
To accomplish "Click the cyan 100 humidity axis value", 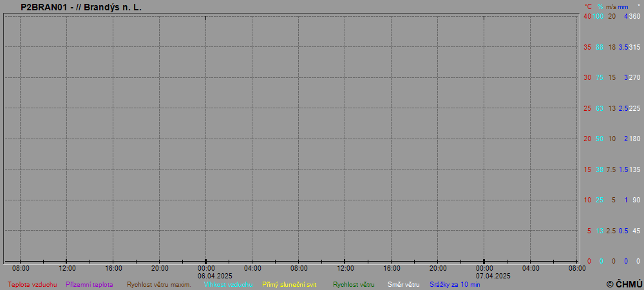I will click(598, 16).
